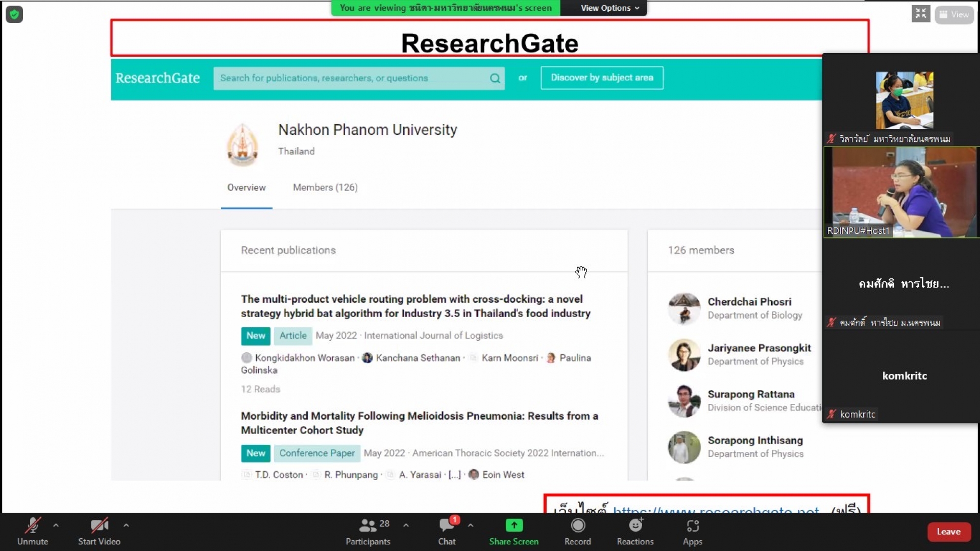Select the Overview tab
This screenshot has width=980, height=551.
point(247,187)
